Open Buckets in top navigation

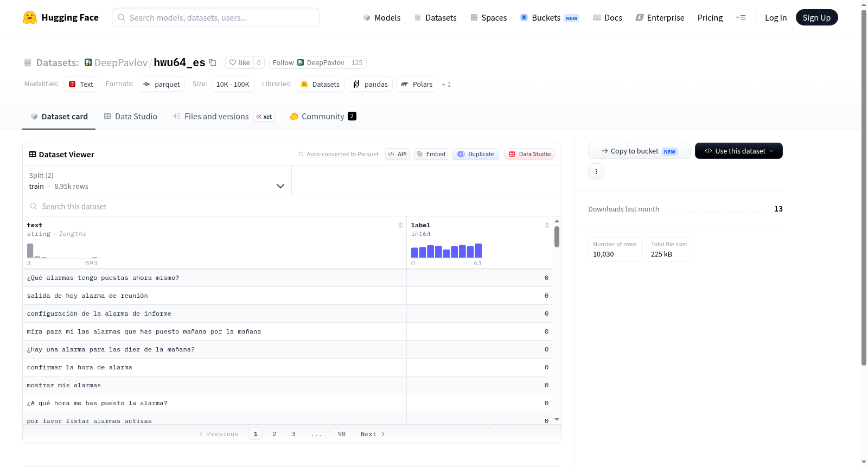click(550, 18)
